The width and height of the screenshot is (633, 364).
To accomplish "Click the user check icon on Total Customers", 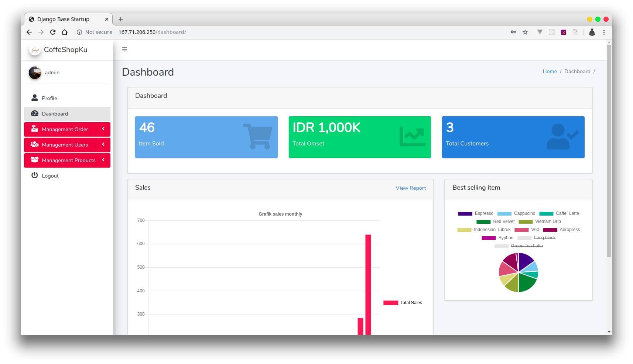I will 562,137.
